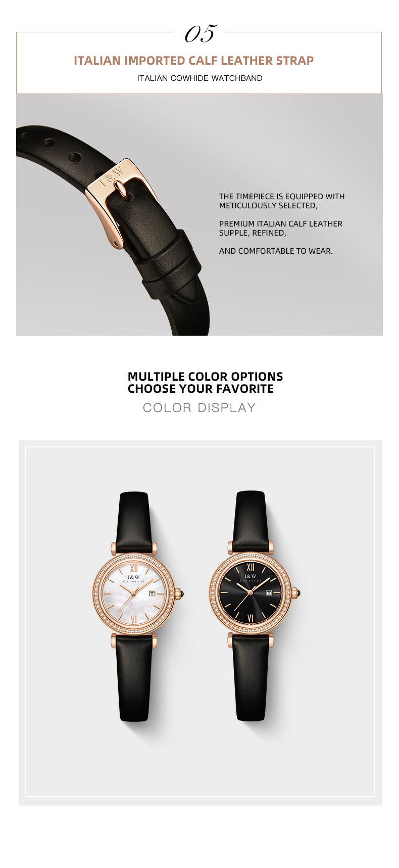Click the Color Display label
399x868 pixels.
[x=199, y=408]
